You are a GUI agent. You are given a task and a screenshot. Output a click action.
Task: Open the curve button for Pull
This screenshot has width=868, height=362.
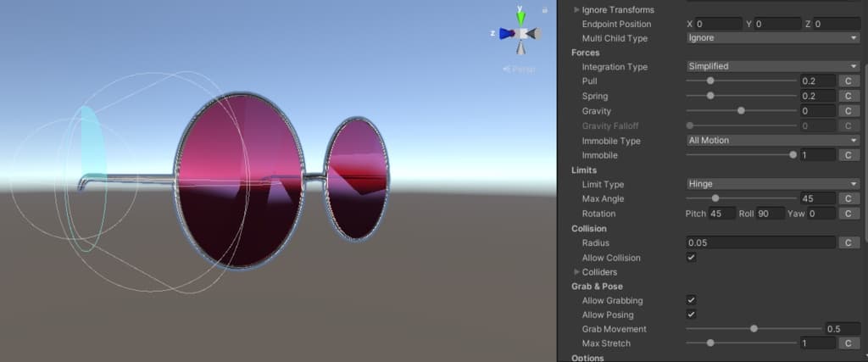[x=849, y=81]
